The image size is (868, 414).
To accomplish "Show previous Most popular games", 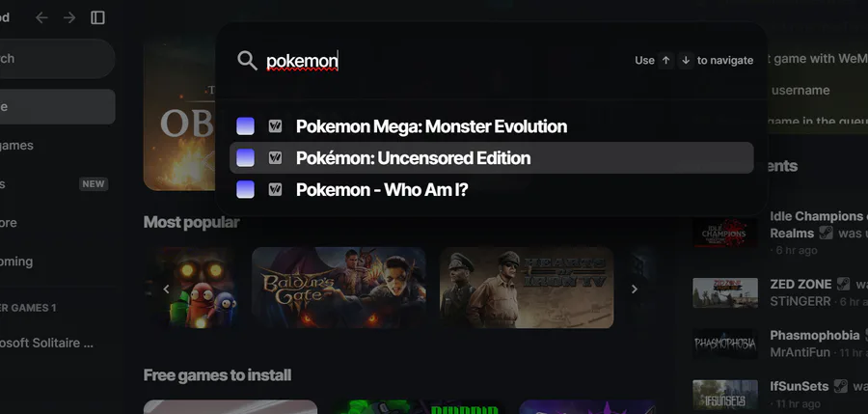I will point(166,289).
